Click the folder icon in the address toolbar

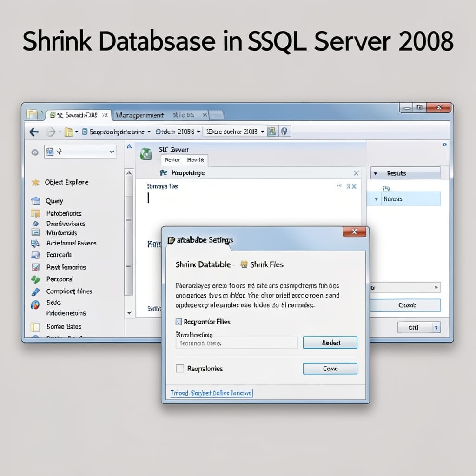point(69,132)
